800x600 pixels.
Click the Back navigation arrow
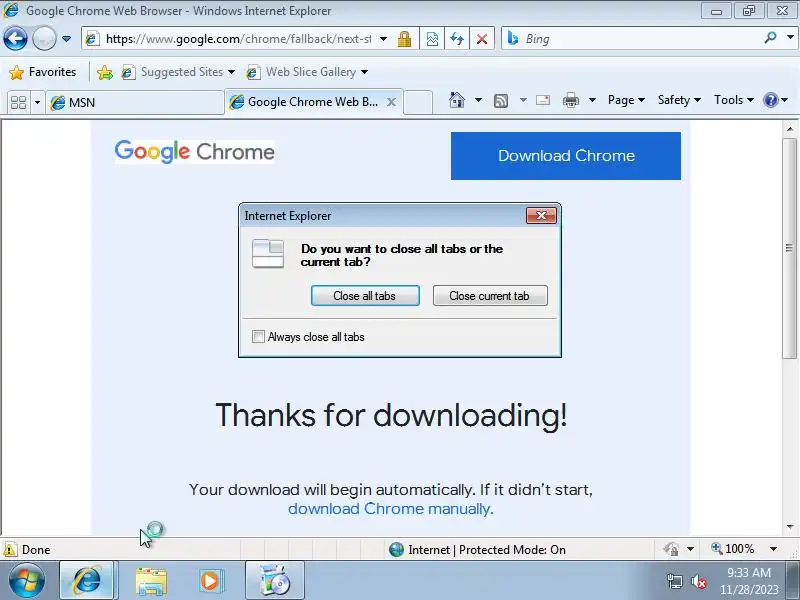[15, 38]
